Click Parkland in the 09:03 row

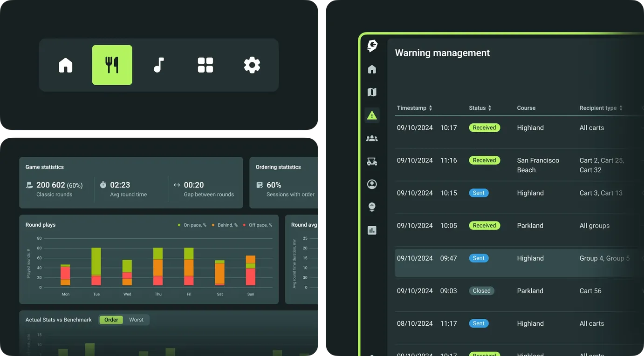click(530, 291)
